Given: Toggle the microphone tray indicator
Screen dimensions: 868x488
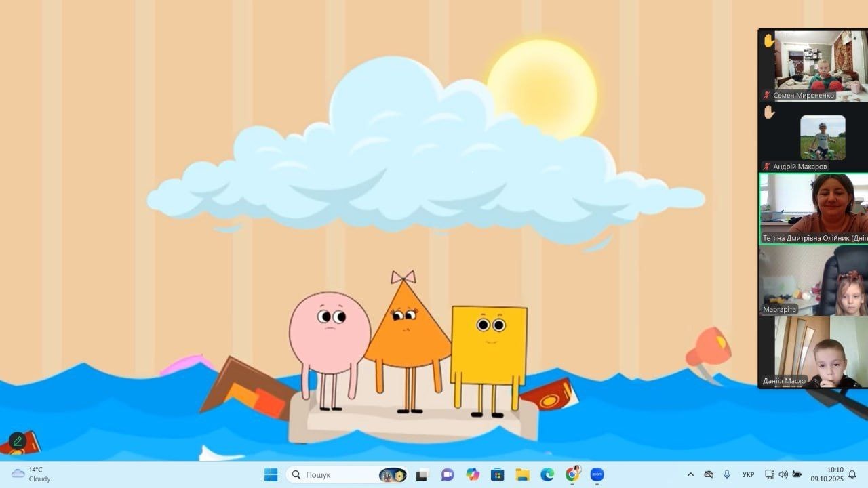Looking at the screenshot, I should pos(727,474).
